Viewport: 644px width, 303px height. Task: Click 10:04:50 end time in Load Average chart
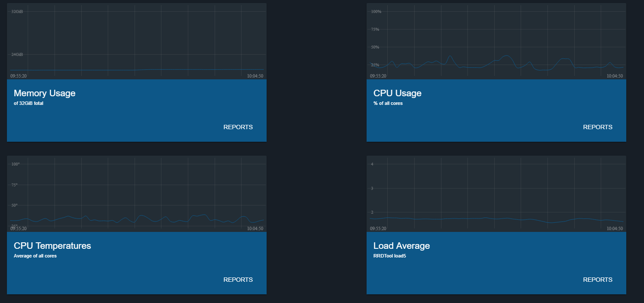pyautogui.click(x=615, y=228)
